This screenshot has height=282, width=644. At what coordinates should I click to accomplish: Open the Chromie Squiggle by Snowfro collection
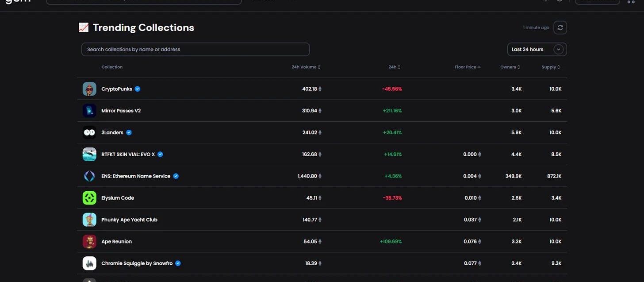pyautogui.click(x=137, y=263)
